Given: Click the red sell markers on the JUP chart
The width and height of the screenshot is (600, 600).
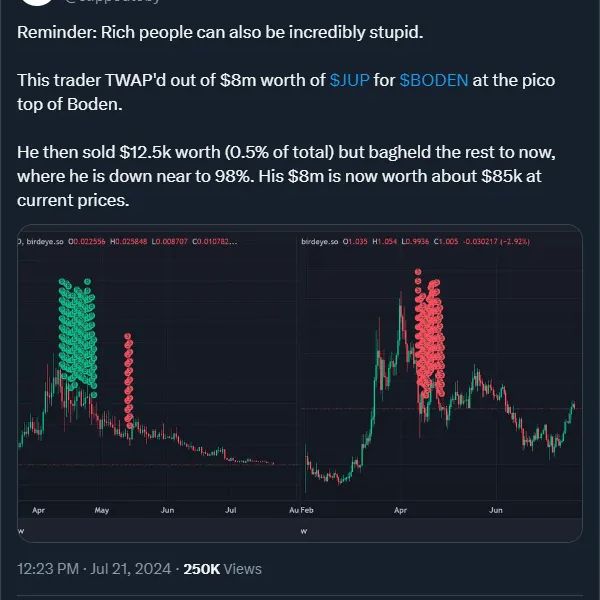Looking at the screenshot, I should 429,334.
